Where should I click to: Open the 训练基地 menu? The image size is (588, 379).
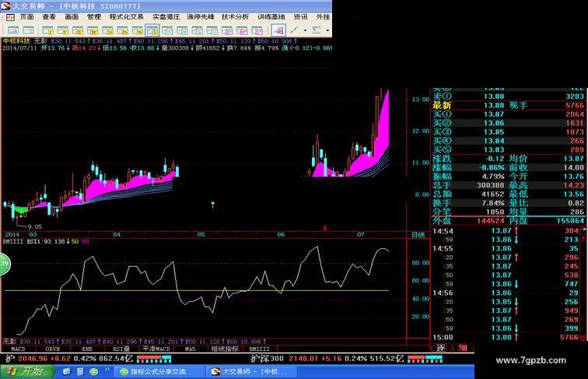(x=271, y=17)
